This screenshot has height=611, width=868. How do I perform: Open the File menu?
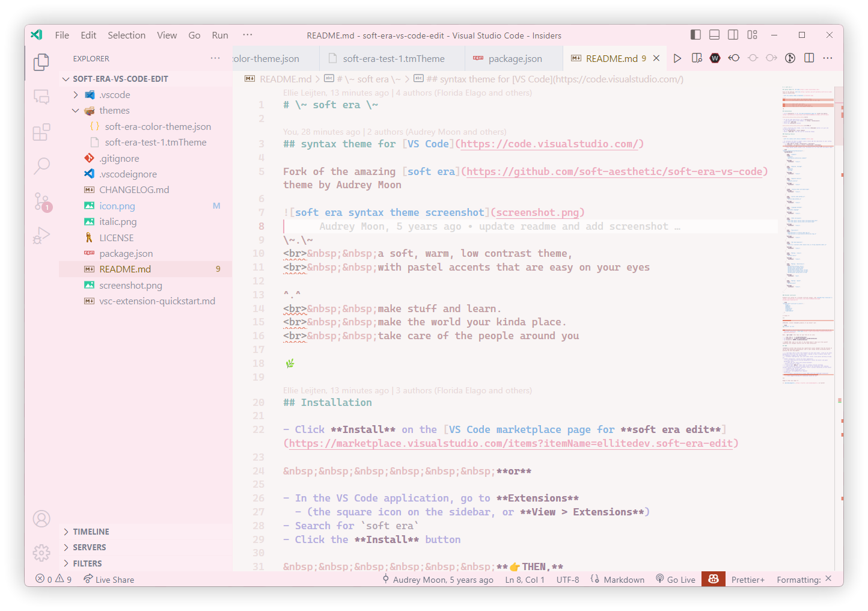click(x=62, y=35)
